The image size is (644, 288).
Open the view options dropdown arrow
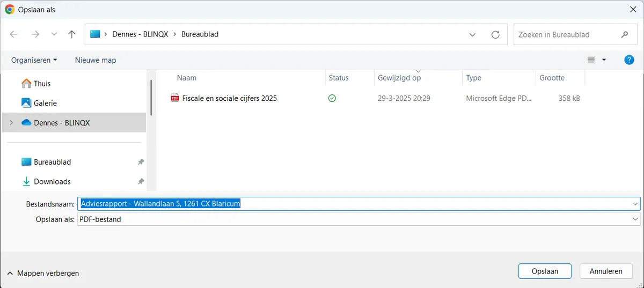604,60
